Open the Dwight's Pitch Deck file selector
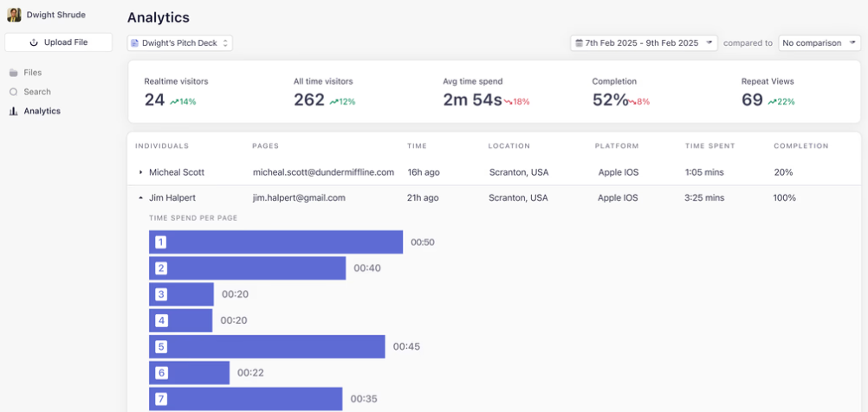This screenshot has width=868, height=412. (180, 43)
